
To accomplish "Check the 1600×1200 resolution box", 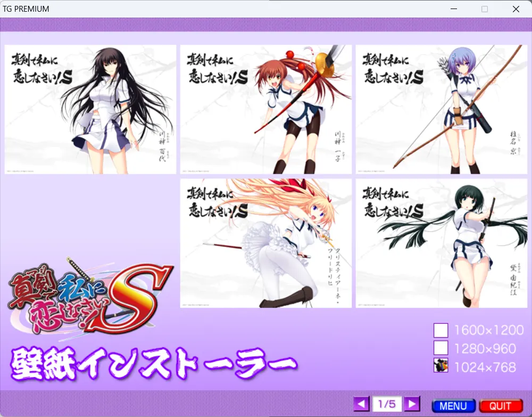I will pyautogui.click(x=440, y=330).
